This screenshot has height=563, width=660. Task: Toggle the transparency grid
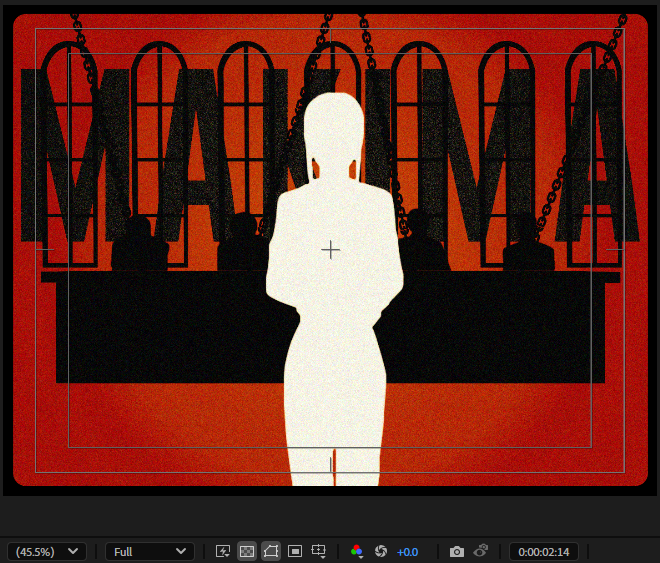click(x=247, y=551)
